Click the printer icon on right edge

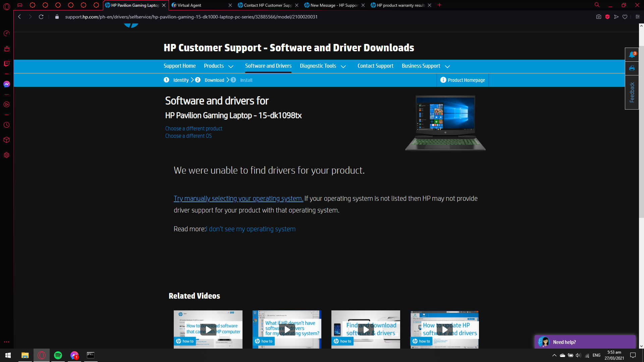click(632, 68)
